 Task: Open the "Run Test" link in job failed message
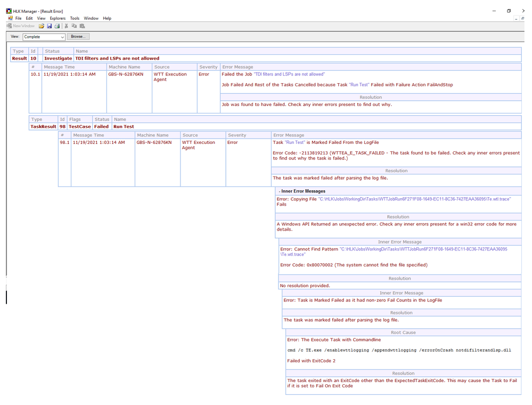[x=359, y=85]
